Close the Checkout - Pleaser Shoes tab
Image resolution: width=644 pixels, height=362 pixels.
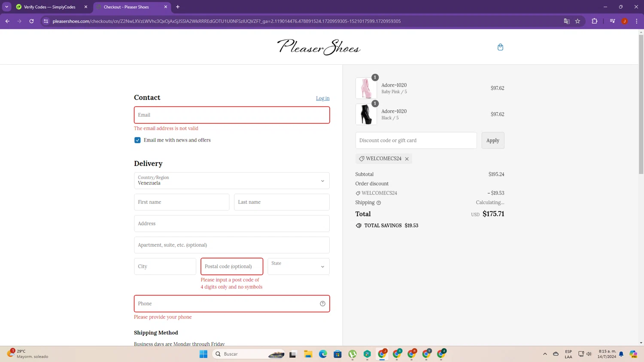(x=166, y=7)
